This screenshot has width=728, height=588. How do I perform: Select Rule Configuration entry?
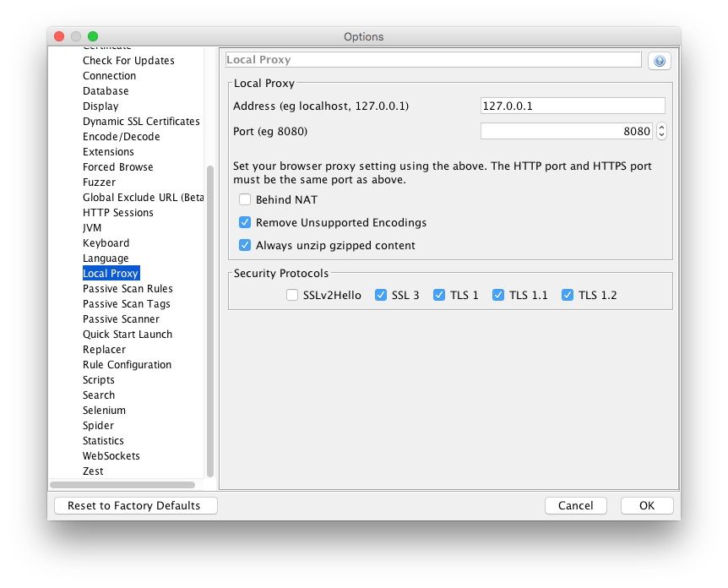click(x=127, y=365)
